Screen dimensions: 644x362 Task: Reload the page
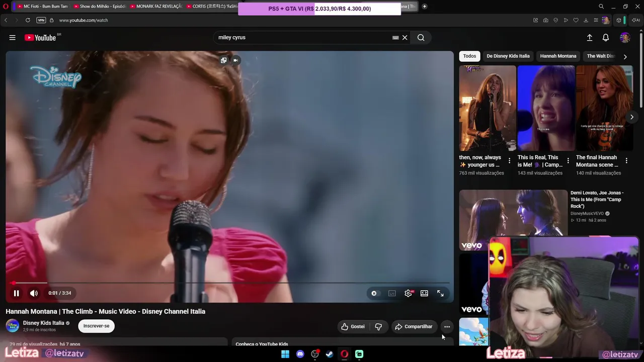click(x=28, y=20)
